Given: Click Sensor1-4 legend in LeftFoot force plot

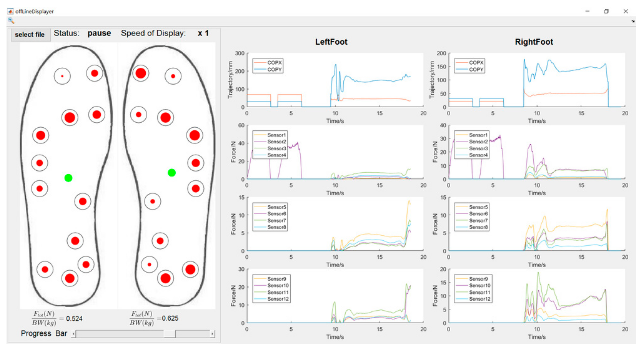Looking at the screenshot, I should [x=270, y=145].
